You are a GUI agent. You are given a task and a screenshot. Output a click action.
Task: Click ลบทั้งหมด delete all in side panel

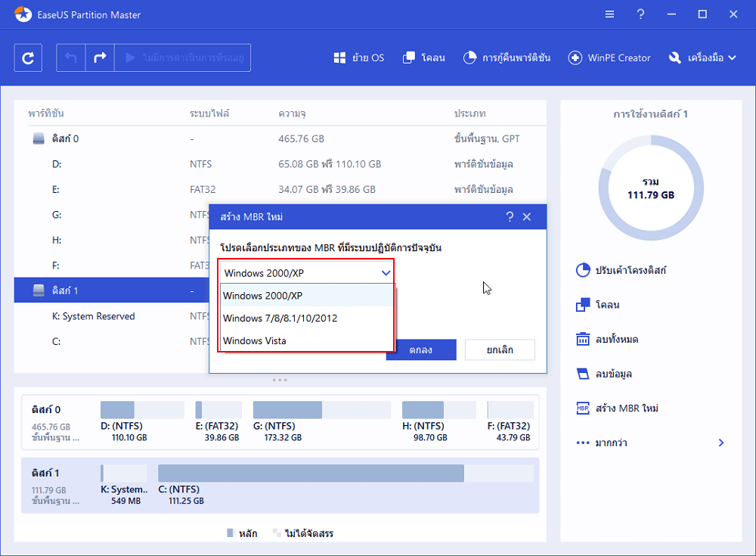click(608, 340)
